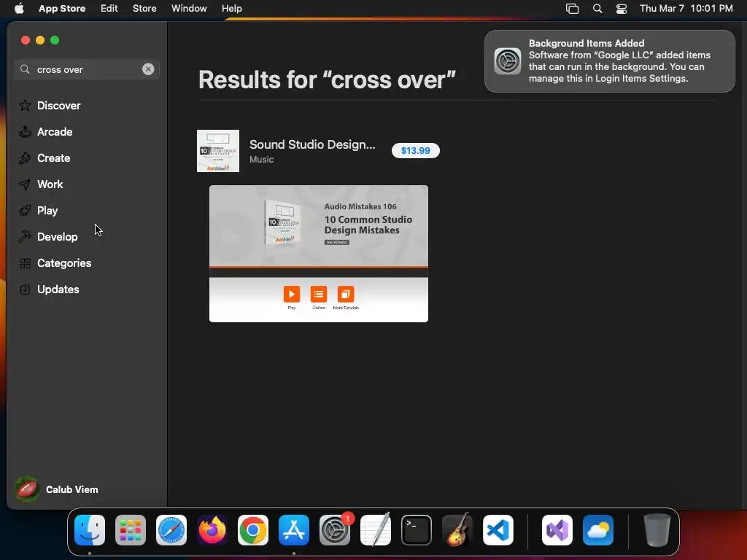Go to the Work section
This screenshot has height=560, width=747.
[x=41, y=184]
